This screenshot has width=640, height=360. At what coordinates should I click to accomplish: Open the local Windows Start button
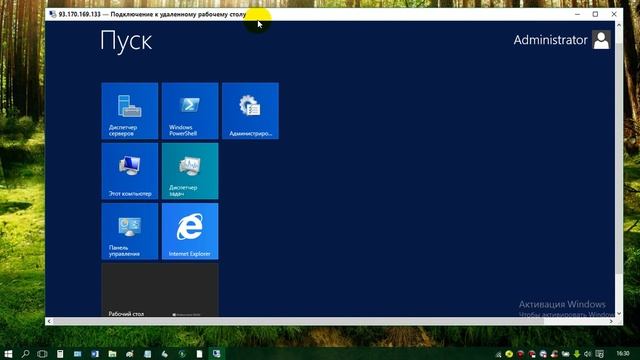pyautogui.click(x=8, y=353)
